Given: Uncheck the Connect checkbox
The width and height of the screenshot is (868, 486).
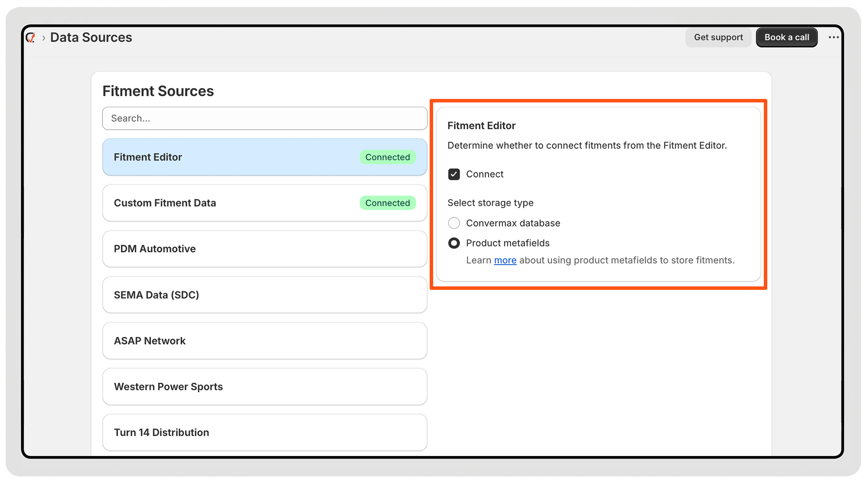Looking at the screenshot, I should 454,174.
